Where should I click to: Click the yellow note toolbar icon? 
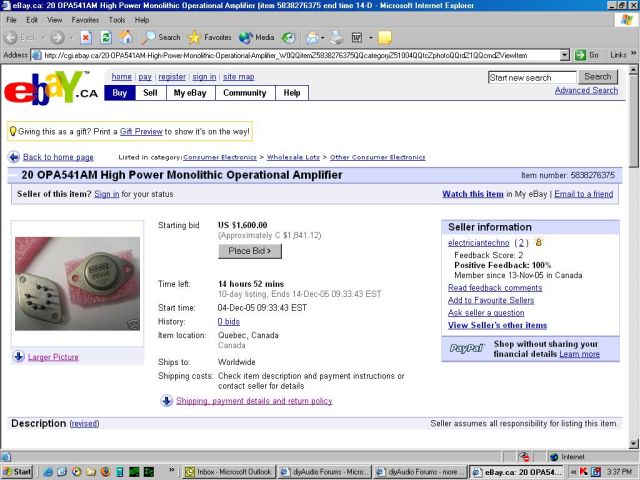tap(385, 38)
